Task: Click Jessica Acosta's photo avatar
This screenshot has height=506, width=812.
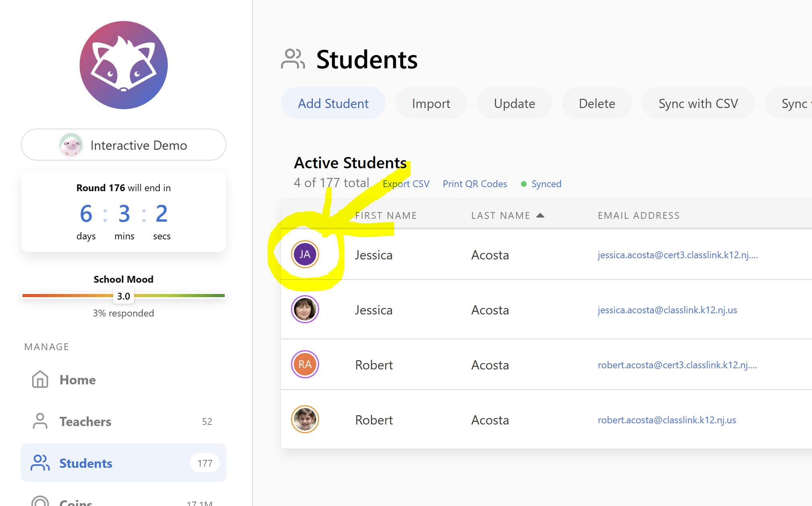Action: click(305, 309)
